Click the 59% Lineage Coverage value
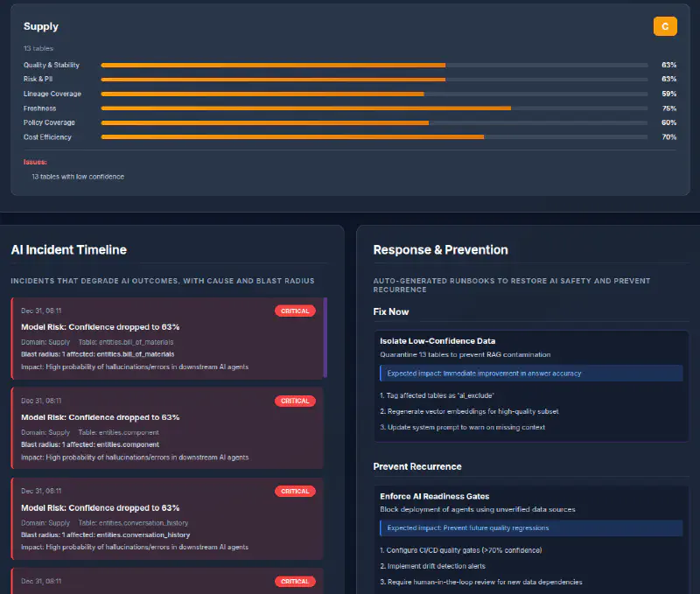Screen dimensions: 700x594 668,94
